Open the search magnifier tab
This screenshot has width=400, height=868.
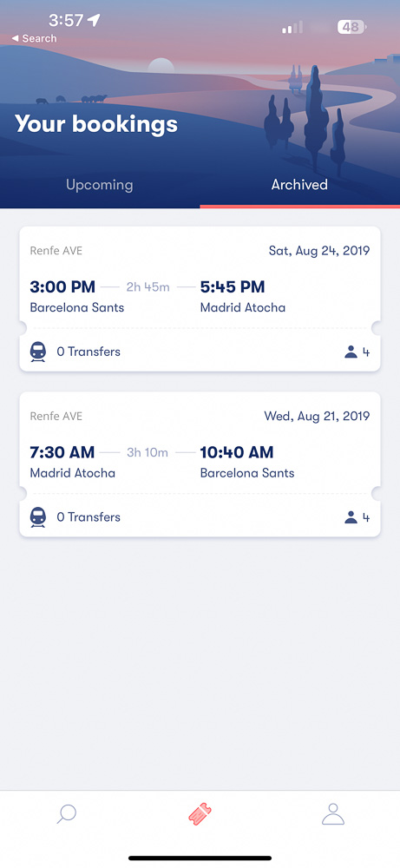tap(67, 814)
